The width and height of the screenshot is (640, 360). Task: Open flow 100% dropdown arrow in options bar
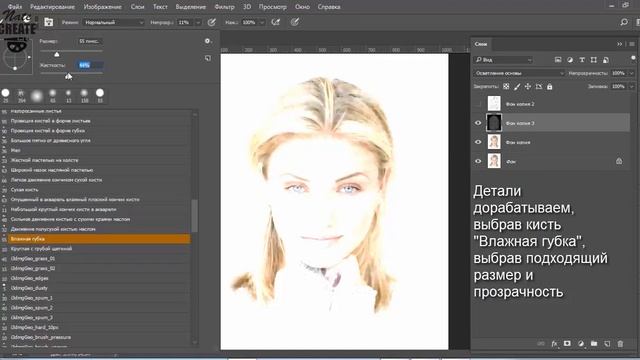tap(262, 22)
